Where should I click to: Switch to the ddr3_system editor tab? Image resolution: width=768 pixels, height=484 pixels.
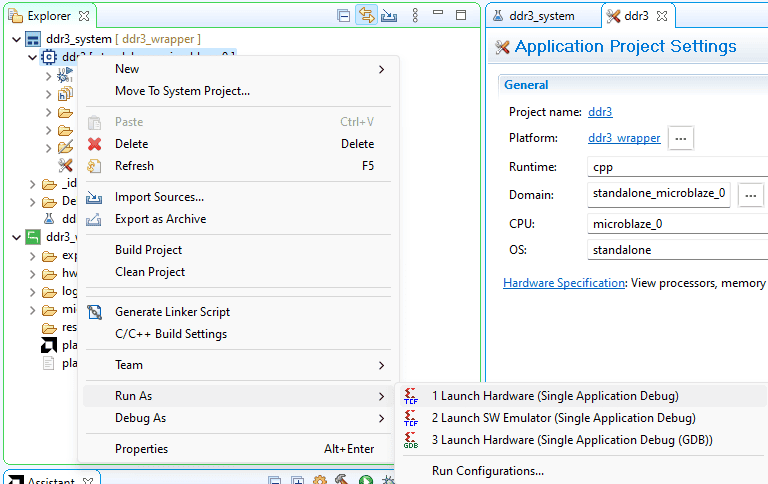pos(541,16)
